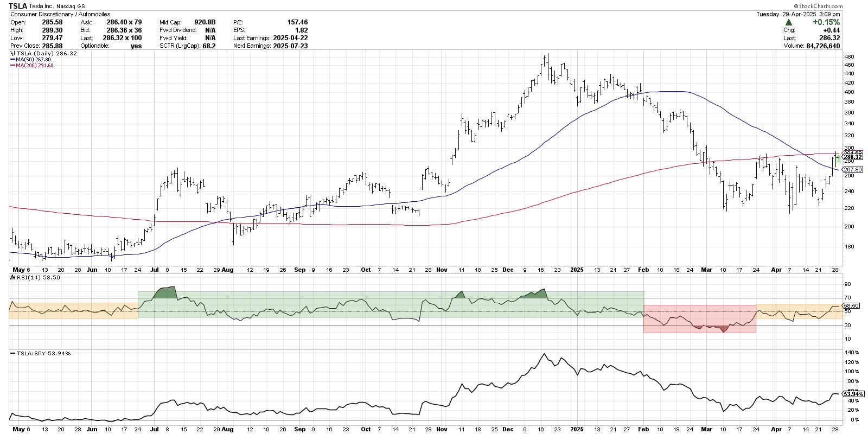Click the Tesla Inc. company name
The image size is (868, 434).
pyautogui.click(x=42, y=6)
